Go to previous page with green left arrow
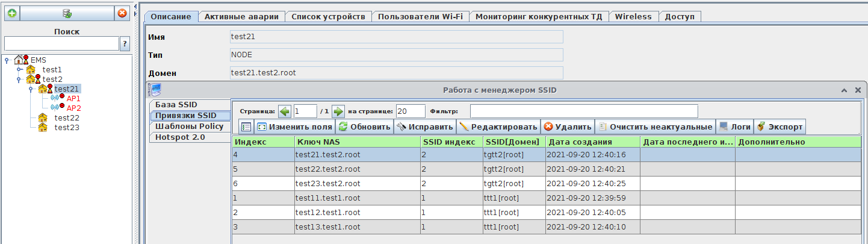This screenshot has height=244, width=868. tap(285, 111)
